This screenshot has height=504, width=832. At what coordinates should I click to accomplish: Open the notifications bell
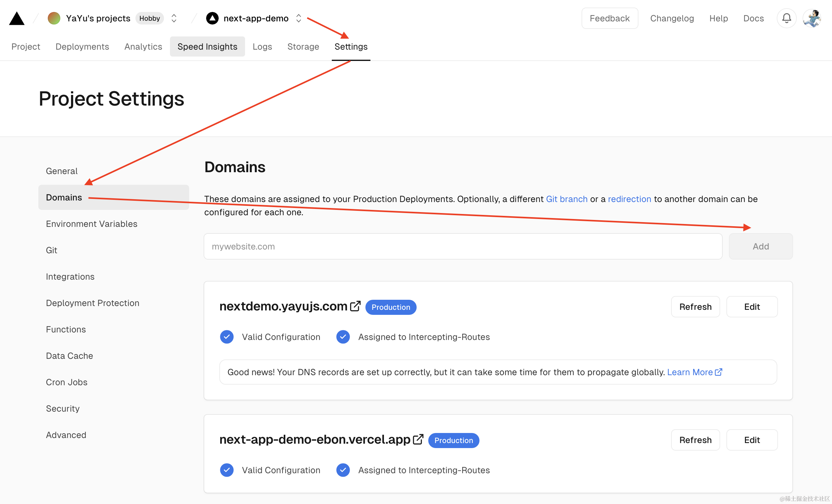(786, 18)
